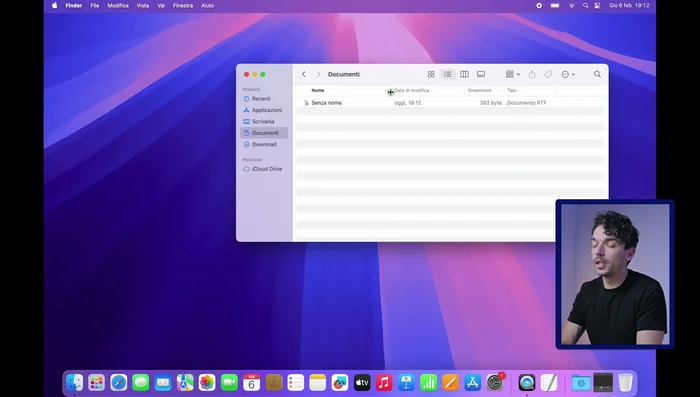Open the Modifica menu
The image size is (700, 397).
point(118,6)
